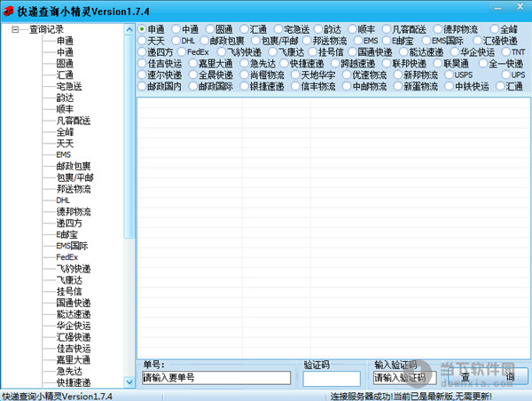Image resolution: width=532 pixels, height=401 pixels.
Task: Select 凡客配送 tree entry
Action: (74, 121)
